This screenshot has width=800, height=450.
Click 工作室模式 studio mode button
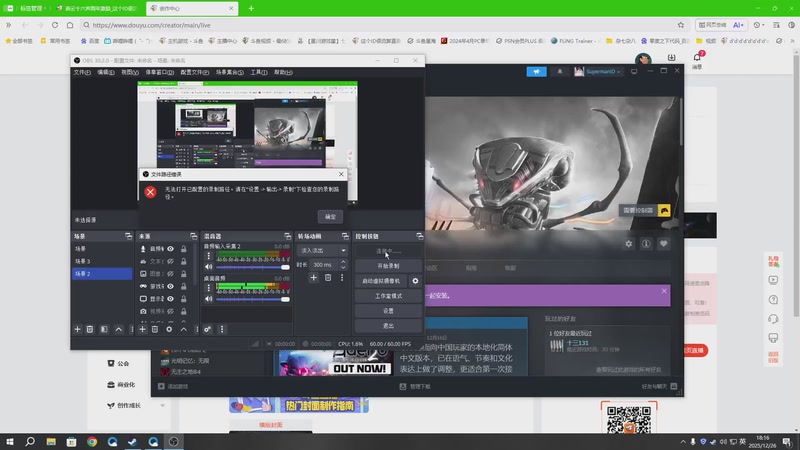388,296
